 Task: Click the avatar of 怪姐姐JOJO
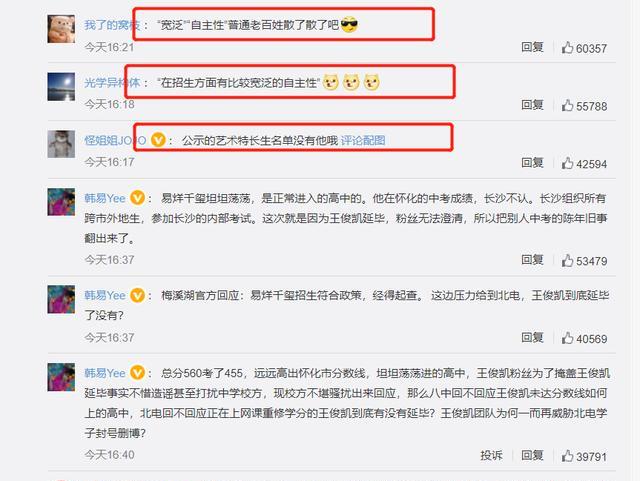61,144
